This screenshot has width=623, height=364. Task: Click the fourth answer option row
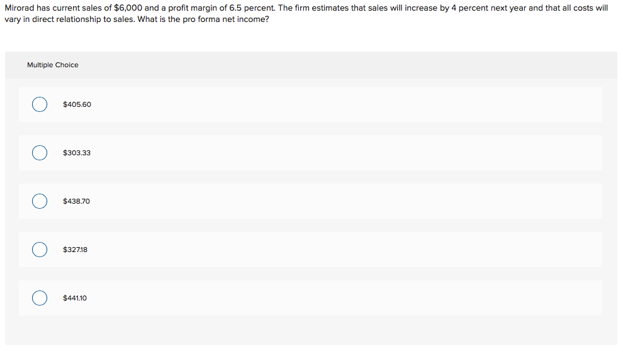311,249
